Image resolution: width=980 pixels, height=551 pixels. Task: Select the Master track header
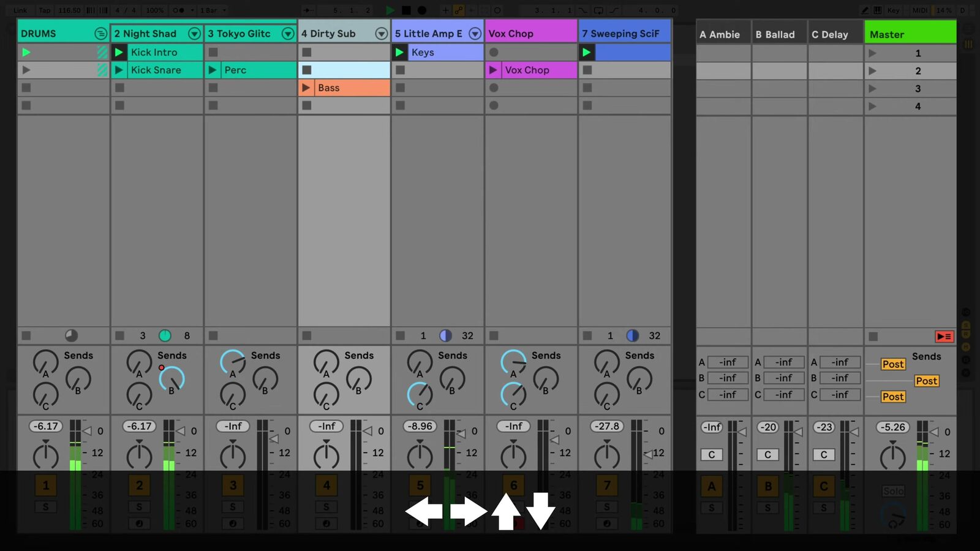tap(910, 34)
